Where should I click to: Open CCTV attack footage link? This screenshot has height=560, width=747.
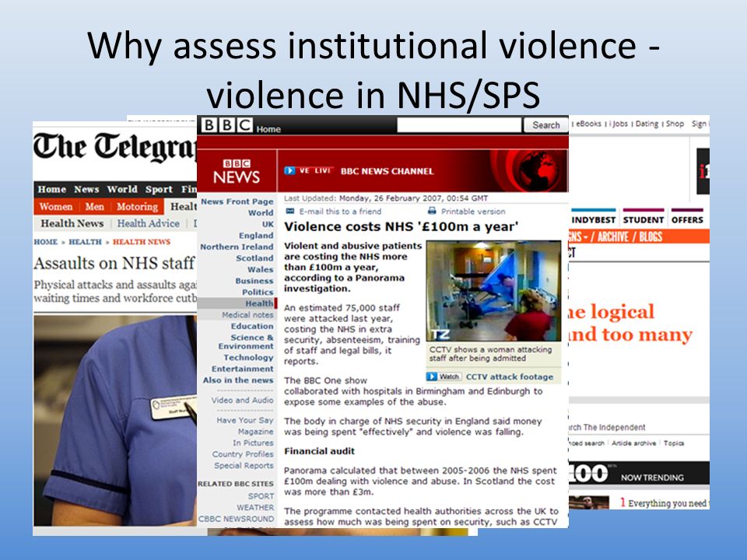(509, 376)
